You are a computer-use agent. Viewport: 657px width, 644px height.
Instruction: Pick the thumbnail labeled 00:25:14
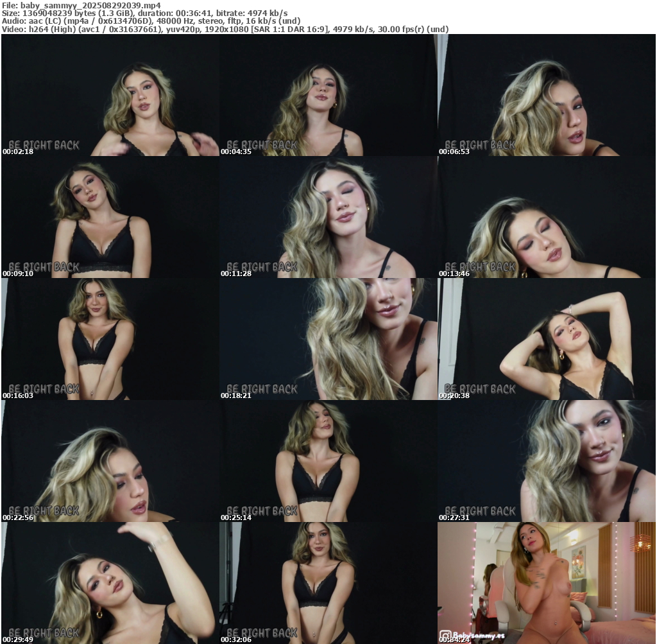tap(328, 461)
